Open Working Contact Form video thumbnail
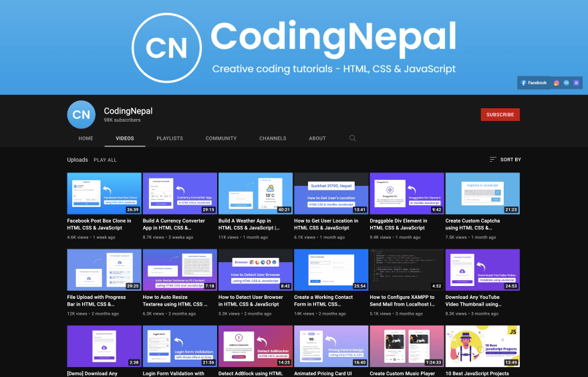 tap(331, 269)
